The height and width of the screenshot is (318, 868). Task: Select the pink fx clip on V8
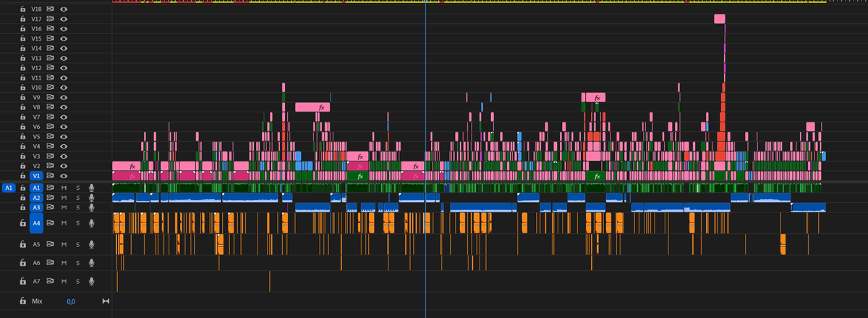pos(312,107)
